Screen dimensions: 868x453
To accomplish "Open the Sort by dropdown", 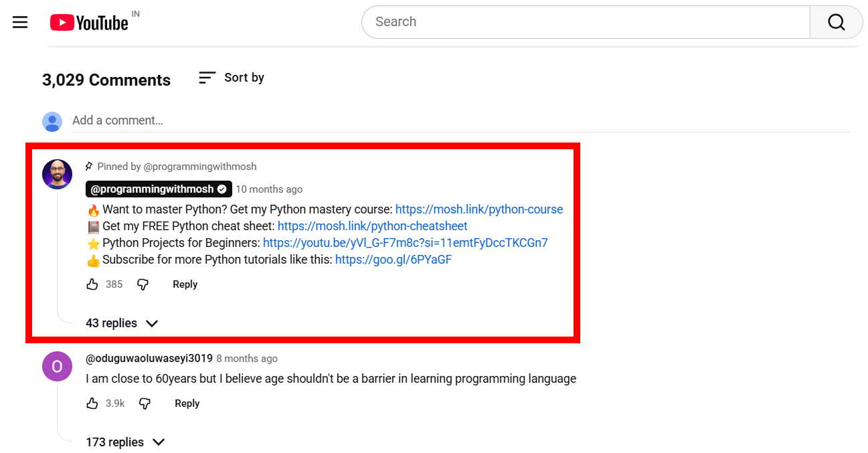I will (231, 77).
